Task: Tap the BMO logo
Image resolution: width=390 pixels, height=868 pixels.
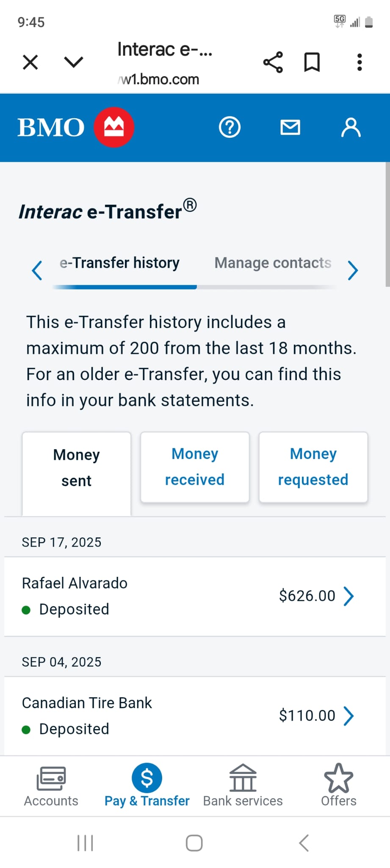Action: [x=75, y=127]
